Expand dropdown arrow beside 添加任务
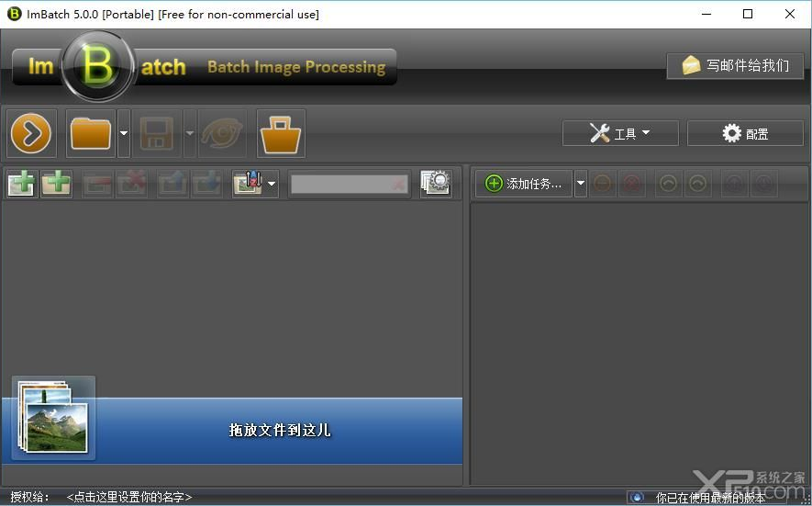The height and width of the screenshot is (506, 812). [x=581, y=184]
